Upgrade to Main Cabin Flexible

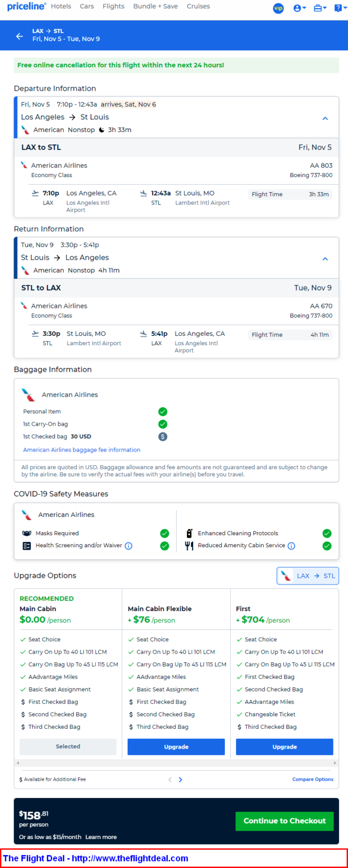[x=176, y=747]
